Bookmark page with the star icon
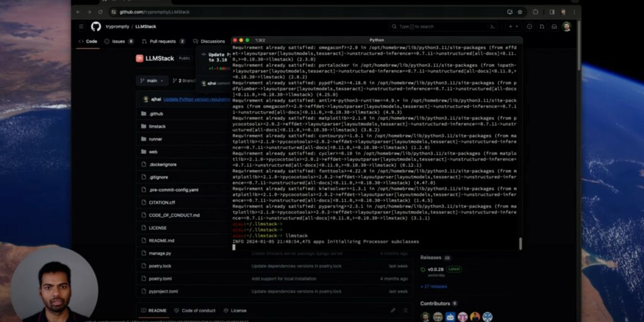 [x=520, y=12]
